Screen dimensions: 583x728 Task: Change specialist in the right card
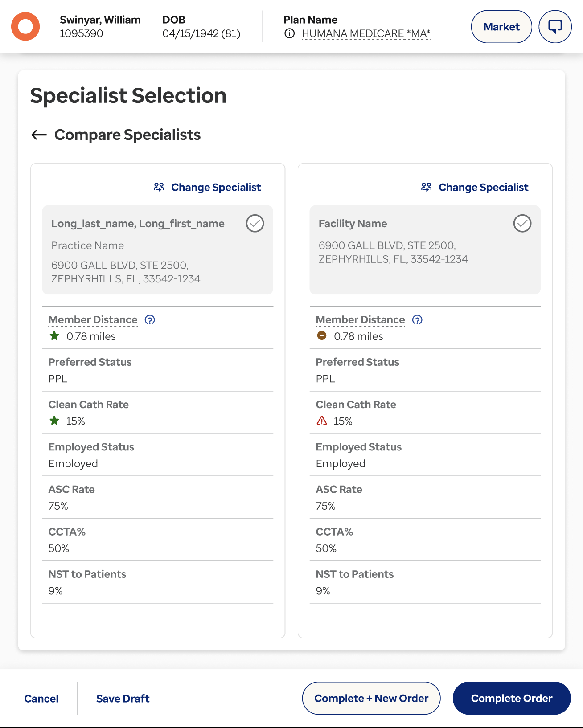pyautogui.click(x=475, y=187)
